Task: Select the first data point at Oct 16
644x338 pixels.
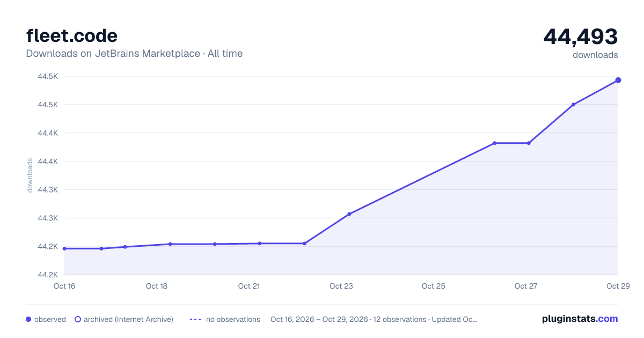Action: tap(64, 248)
